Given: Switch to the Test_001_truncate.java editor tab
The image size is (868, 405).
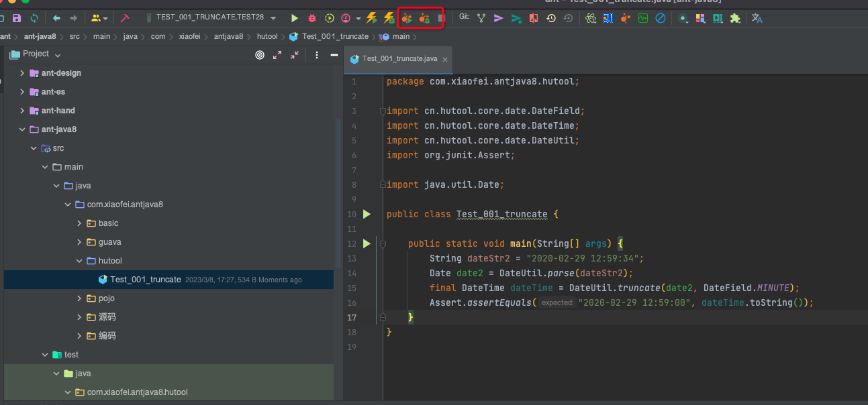Looking at the screenshot, I should pos(399,59).
